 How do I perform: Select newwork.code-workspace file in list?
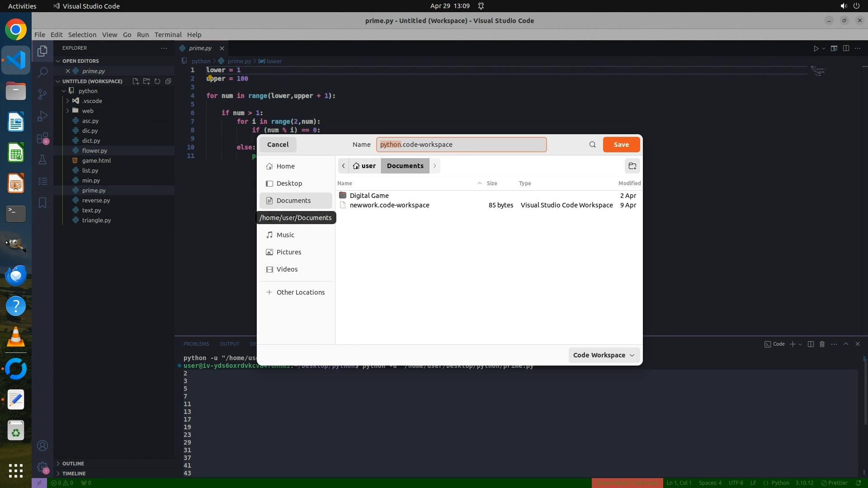point(389,205)
